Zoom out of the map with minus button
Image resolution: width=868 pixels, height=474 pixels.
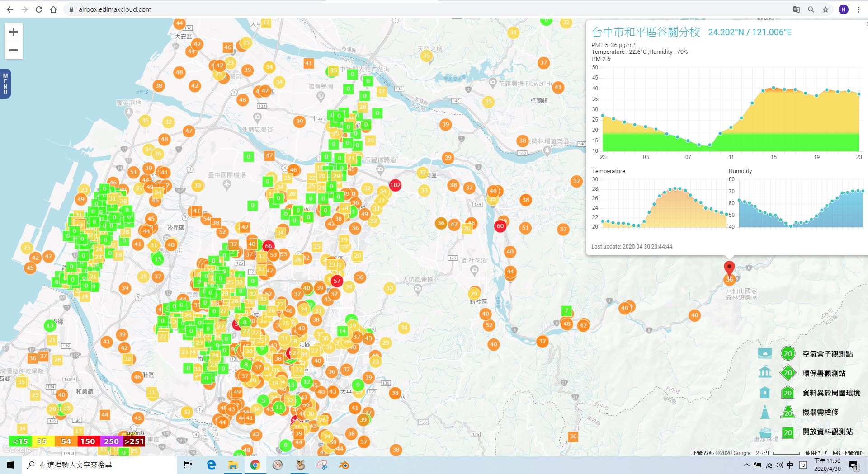pyautogui.click(x=14, y=50)
